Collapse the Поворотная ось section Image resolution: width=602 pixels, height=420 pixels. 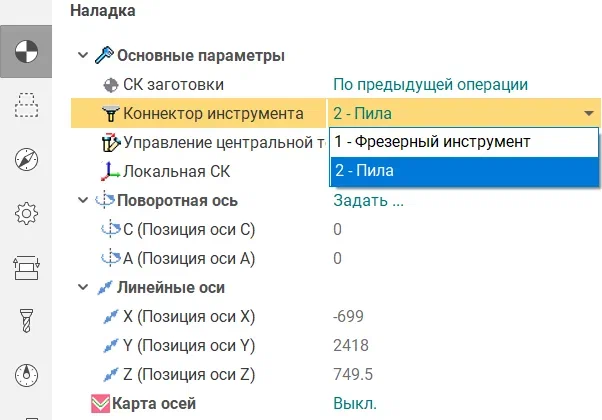coord(83,200)
